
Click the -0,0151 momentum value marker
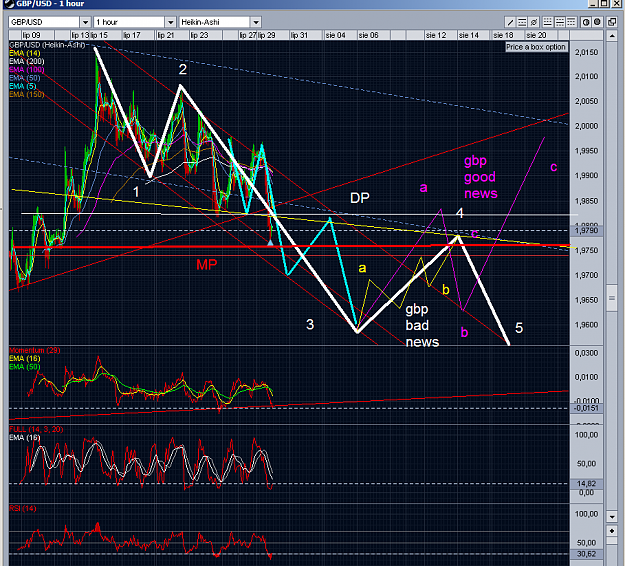(x=586, y=408)
